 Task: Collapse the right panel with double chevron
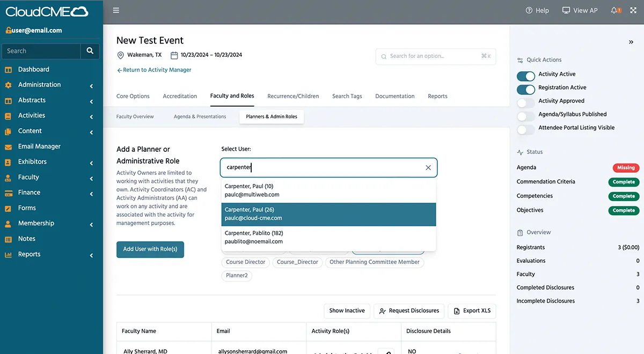[631, 42]
